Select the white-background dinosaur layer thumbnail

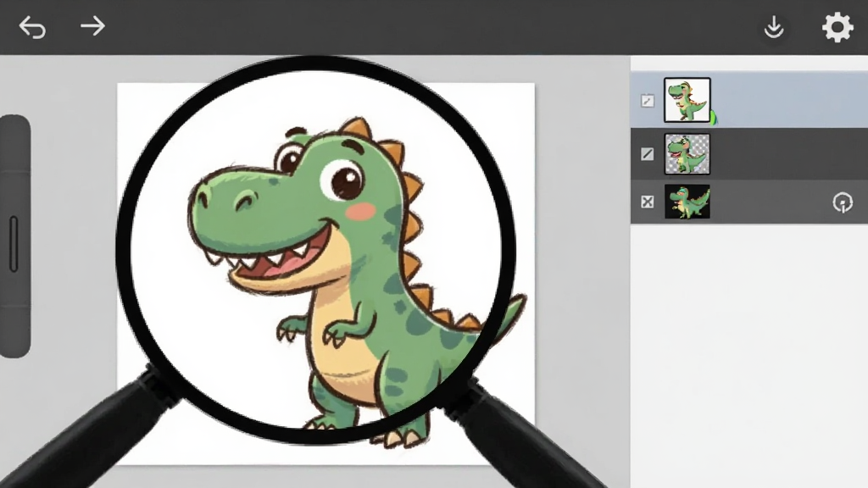687,100
